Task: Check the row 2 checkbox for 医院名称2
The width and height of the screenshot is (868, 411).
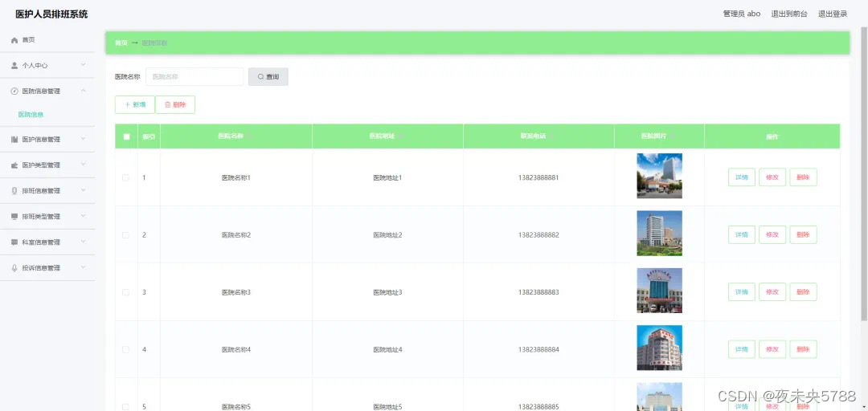Action: tap(125, 235)
